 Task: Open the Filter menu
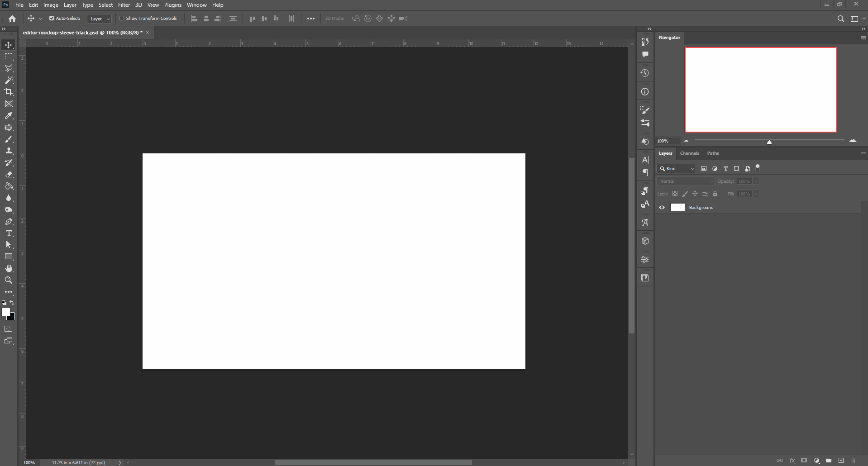pos(124,5)
